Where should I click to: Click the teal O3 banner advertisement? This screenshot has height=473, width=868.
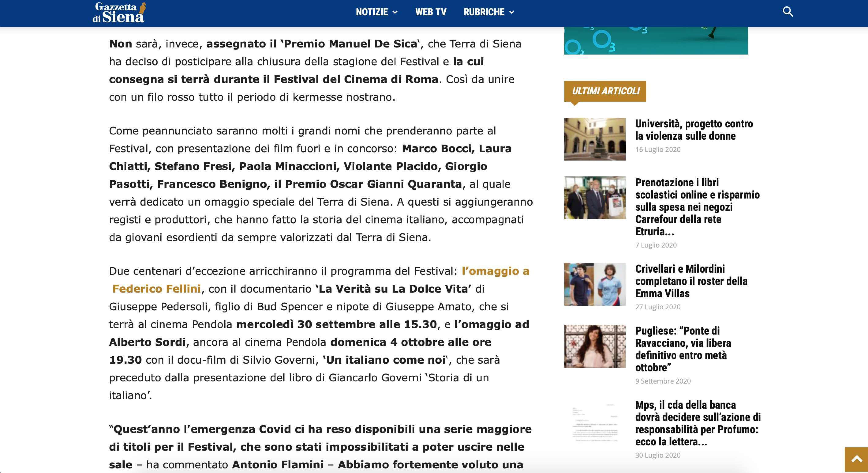656,40
